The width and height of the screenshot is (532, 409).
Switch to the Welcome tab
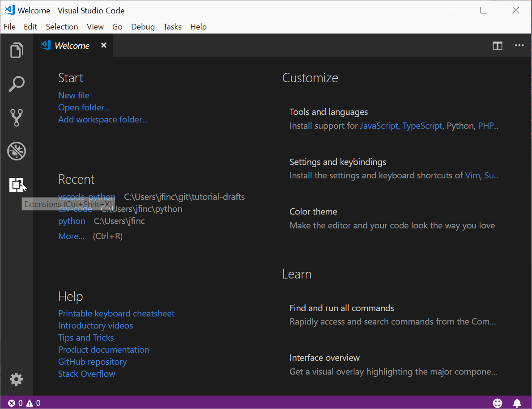(72, 45)
